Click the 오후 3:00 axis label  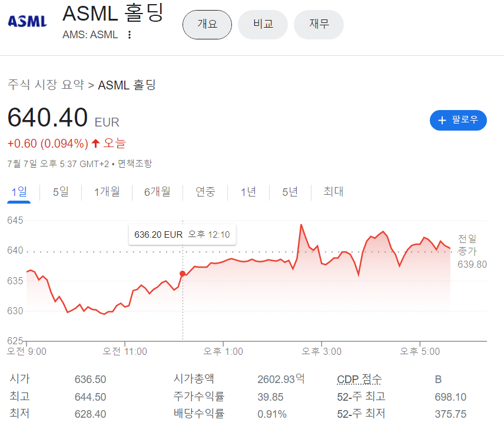321,351
